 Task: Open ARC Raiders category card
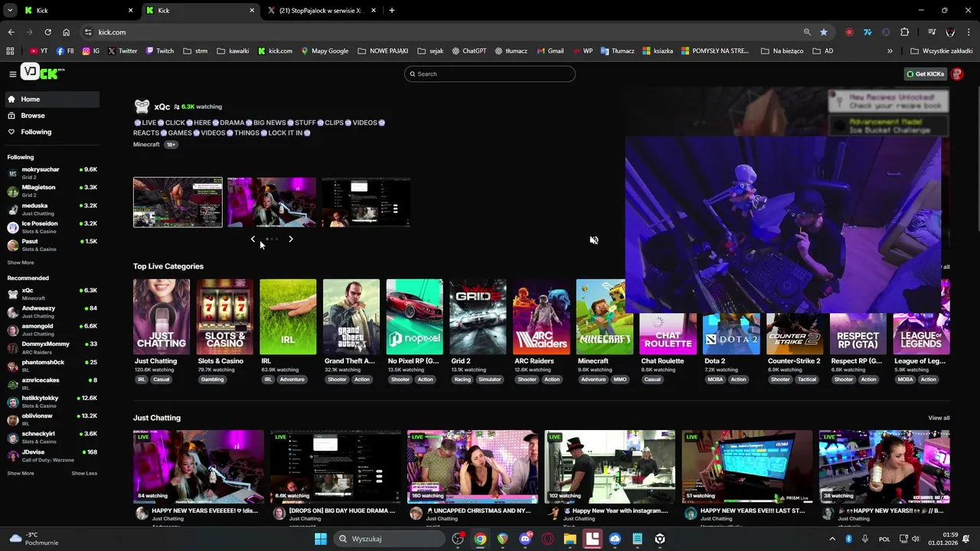(x=541, y=317)
